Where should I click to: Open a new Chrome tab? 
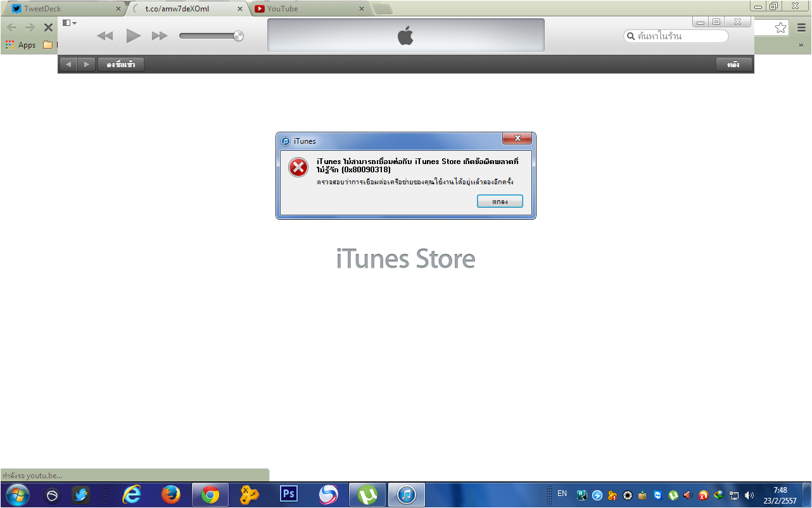click(x=383, y=9)
